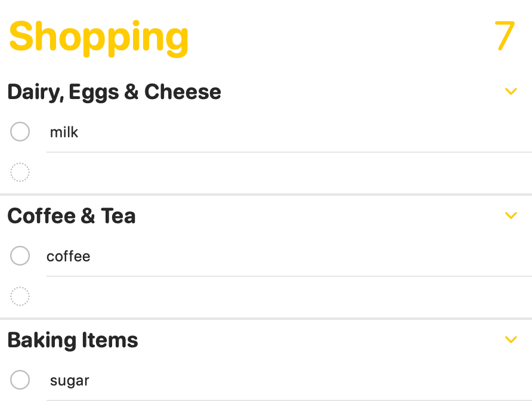
Task: Click the Baking Items heading
Action: point(73,340)
